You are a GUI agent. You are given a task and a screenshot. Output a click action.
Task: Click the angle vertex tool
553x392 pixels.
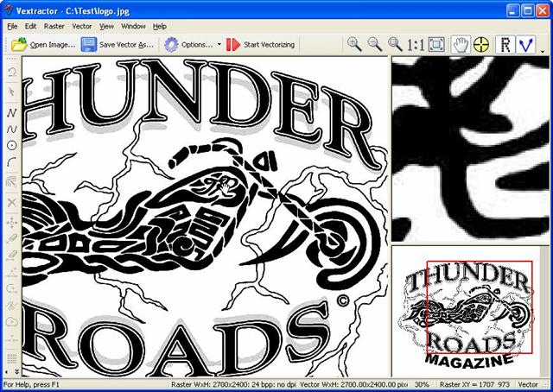pyautogui.click(x=12, y=271)
